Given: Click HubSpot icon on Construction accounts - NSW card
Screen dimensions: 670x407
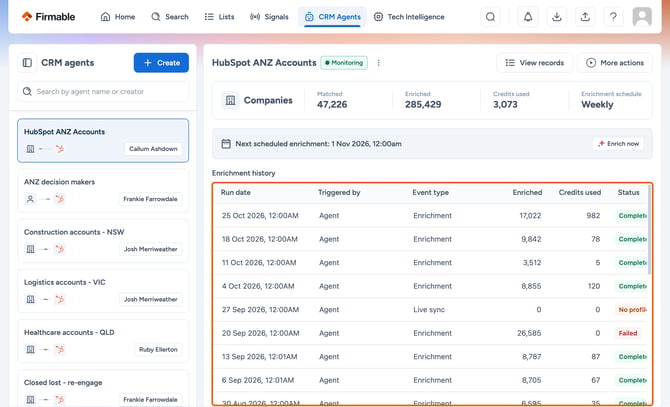Looking at the screenshot, I should tap(60, 249).
